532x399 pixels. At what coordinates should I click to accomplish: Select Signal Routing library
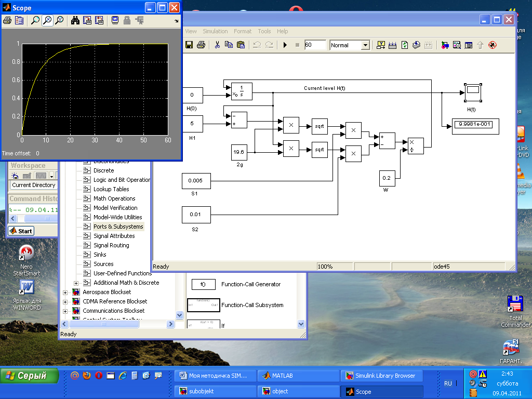(111, 245)
